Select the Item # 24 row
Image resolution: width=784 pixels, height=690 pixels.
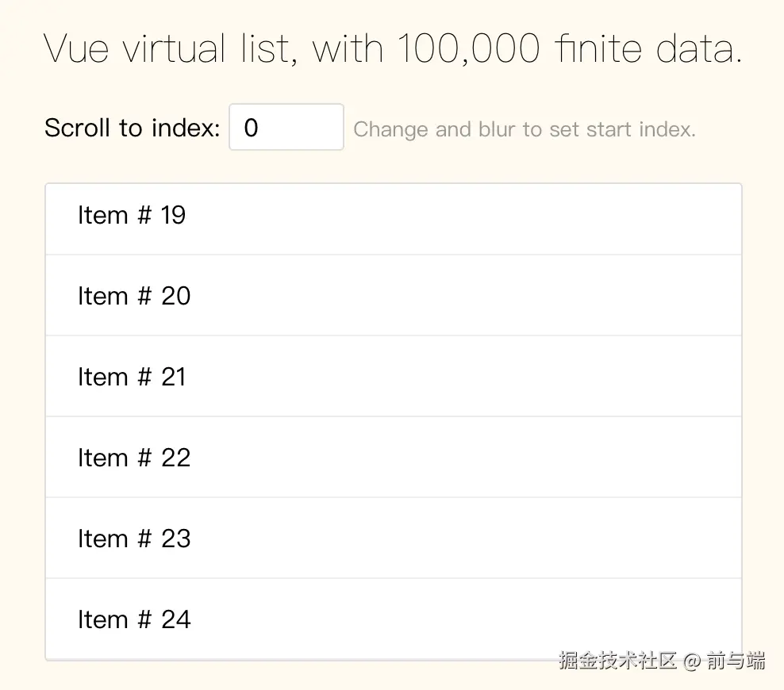coord(394,619)
